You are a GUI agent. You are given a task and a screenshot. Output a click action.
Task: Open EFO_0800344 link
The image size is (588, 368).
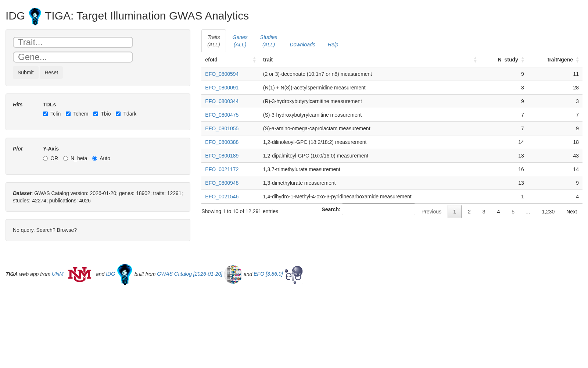point(222,101)
